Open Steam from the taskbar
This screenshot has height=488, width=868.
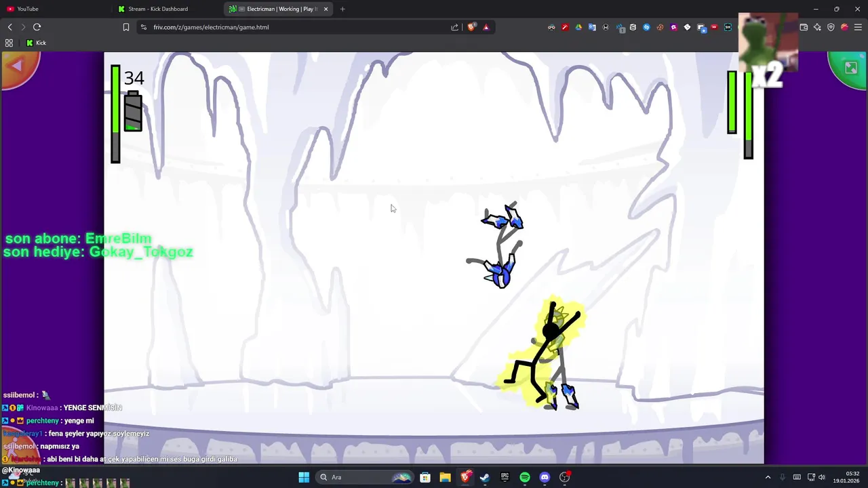[485, 477]
